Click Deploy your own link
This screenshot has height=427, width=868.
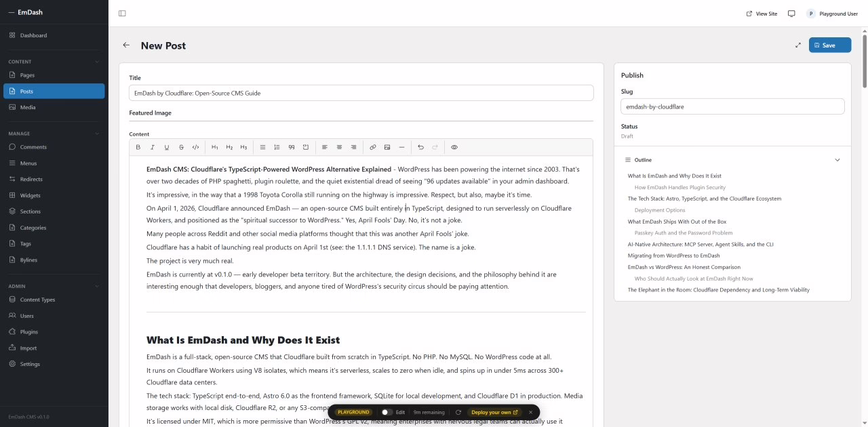tap(494, 412)
